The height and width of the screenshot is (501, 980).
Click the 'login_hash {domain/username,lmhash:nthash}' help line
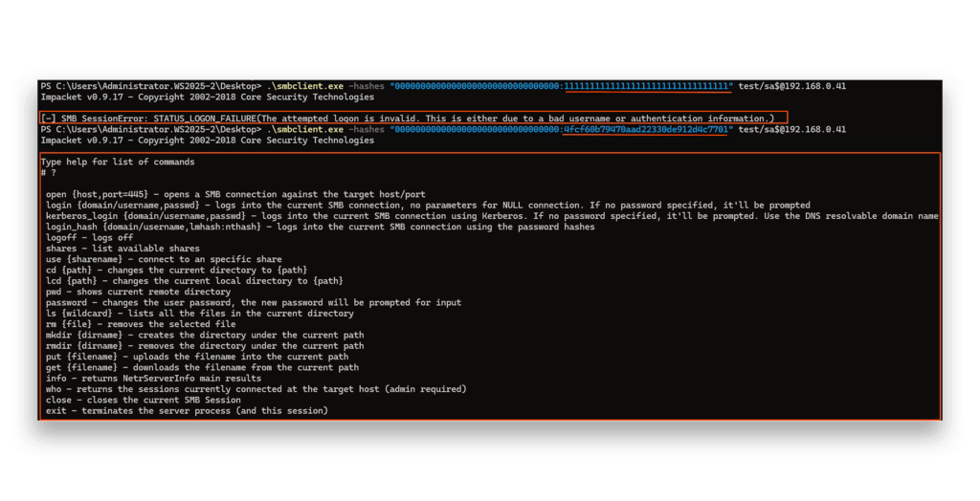[320, 227]
